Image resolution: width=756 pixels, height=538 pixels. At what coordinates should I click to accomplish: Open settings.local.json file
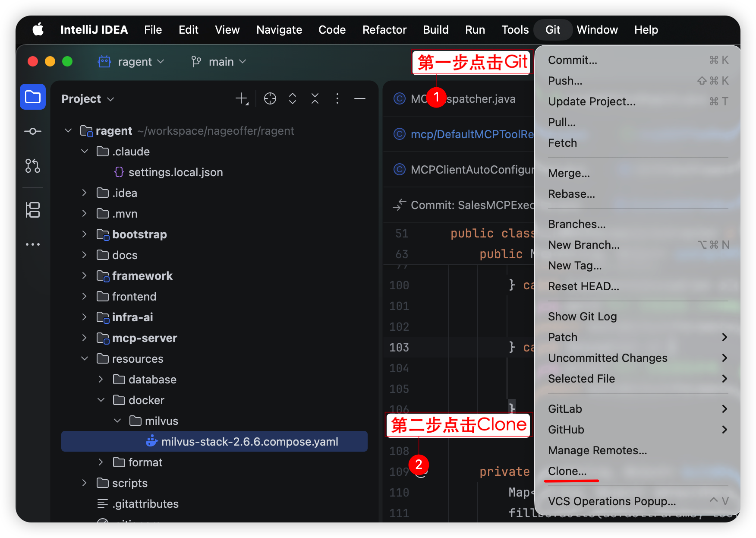(175, 172)
